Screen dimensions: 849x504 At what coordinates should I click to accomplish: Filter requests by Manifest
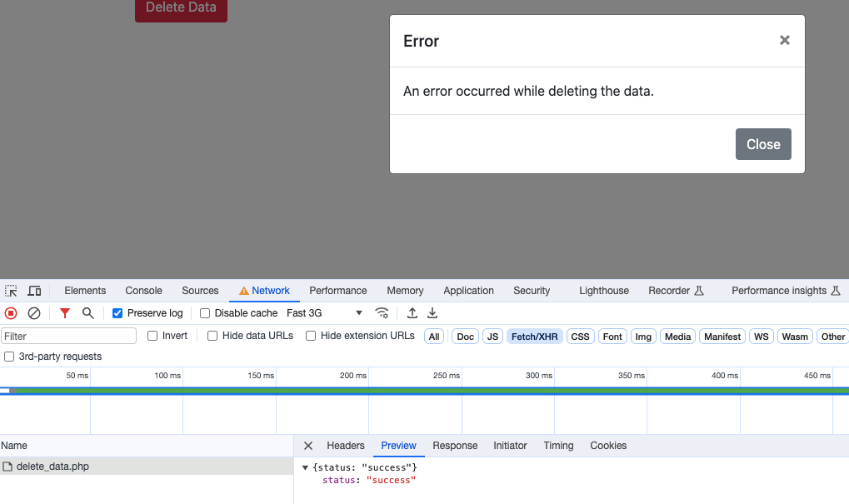pyautogui.click(x=722, y=337)
